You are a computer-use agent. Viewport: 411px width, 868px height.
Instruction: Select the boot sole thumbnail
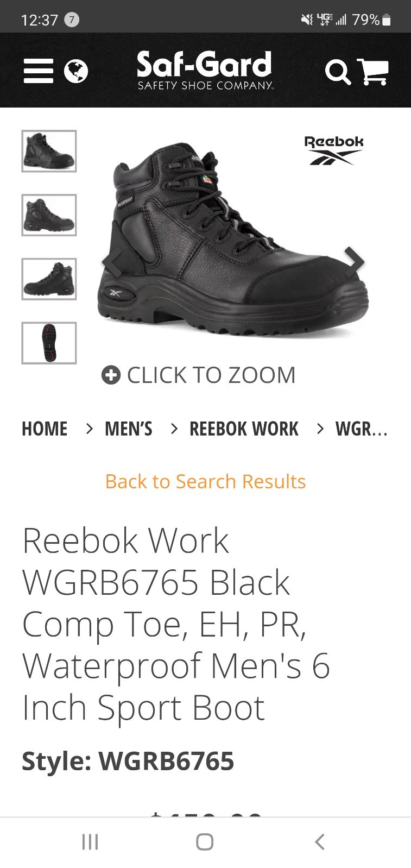tap(49, 343)
